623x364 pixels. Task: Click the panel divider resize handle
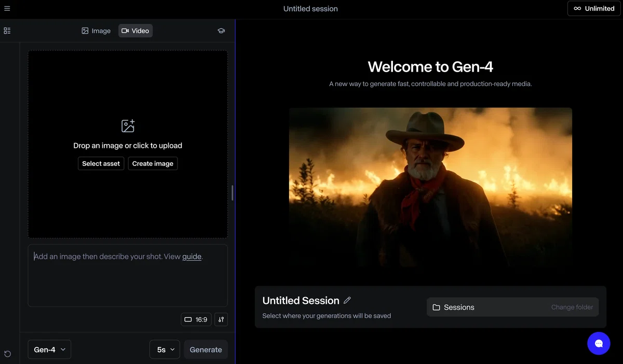coord(232,193)
